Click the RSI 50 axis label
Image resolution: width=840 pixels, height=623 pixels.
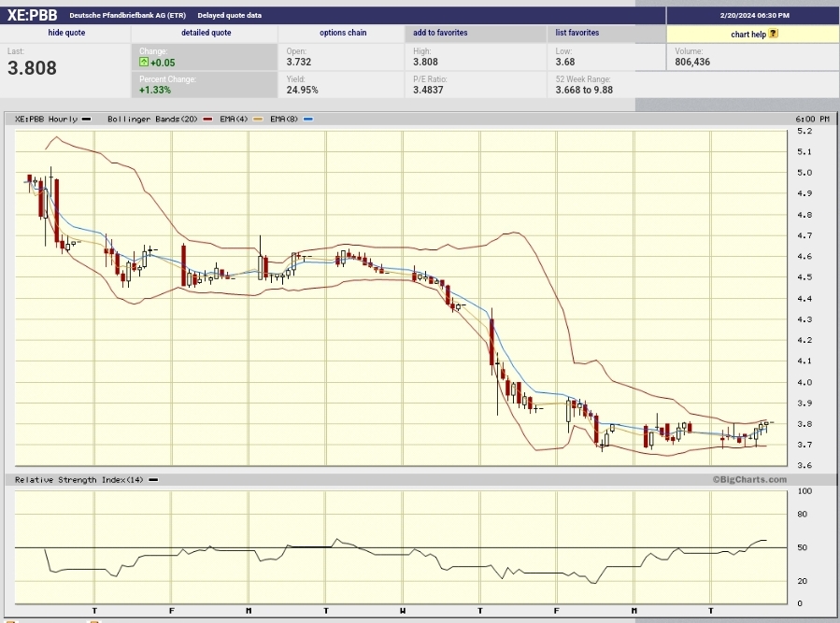point(802,547)
